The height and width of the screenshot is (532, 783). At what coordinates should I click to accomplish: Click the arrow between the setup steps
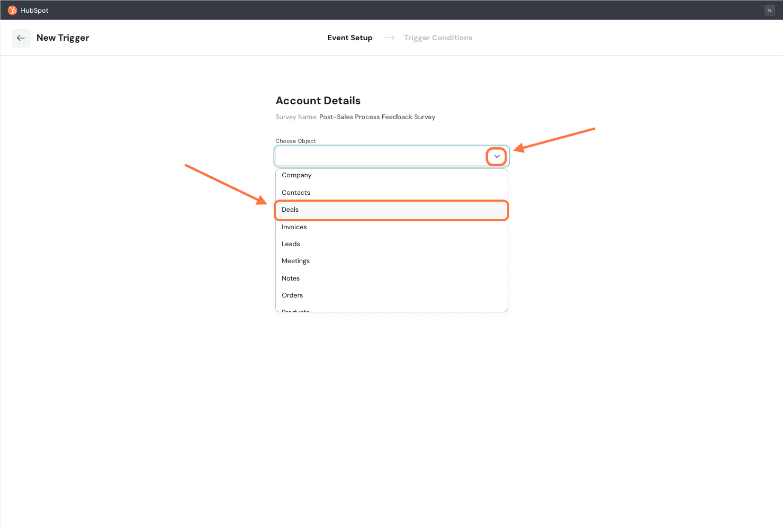tap(388, 38)
